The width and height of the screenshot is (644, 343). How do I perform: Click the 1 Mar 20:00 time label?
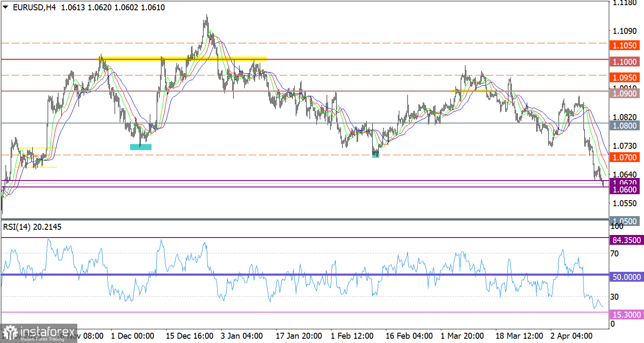(463, 335)
